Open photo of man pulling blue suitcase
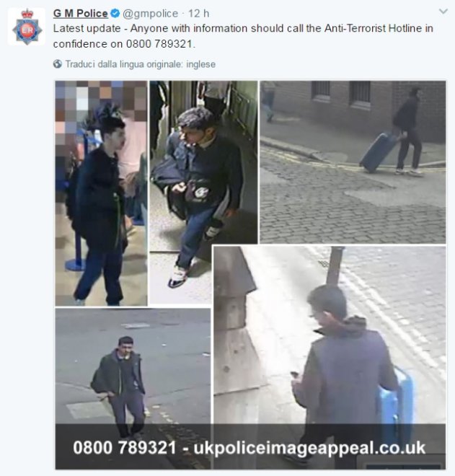Viewport: 455px width, 476px height. pos(353,162)
